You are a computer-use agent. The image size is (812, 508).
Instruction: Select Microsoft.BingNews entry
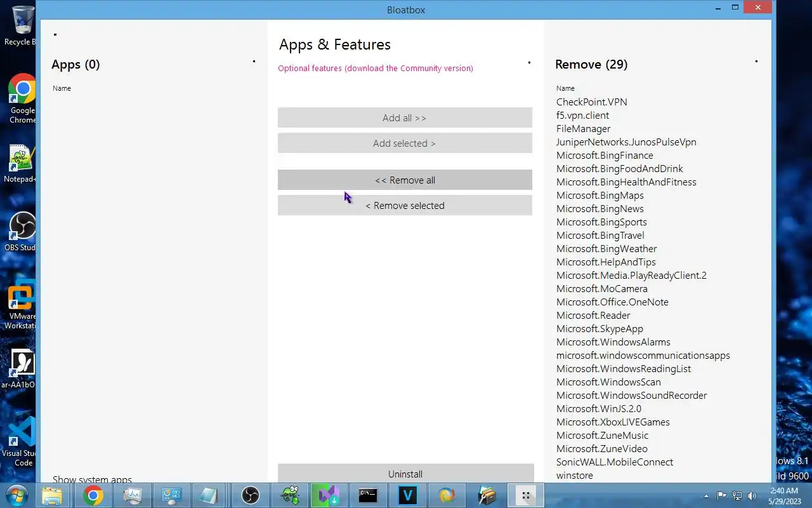(600, 208)
